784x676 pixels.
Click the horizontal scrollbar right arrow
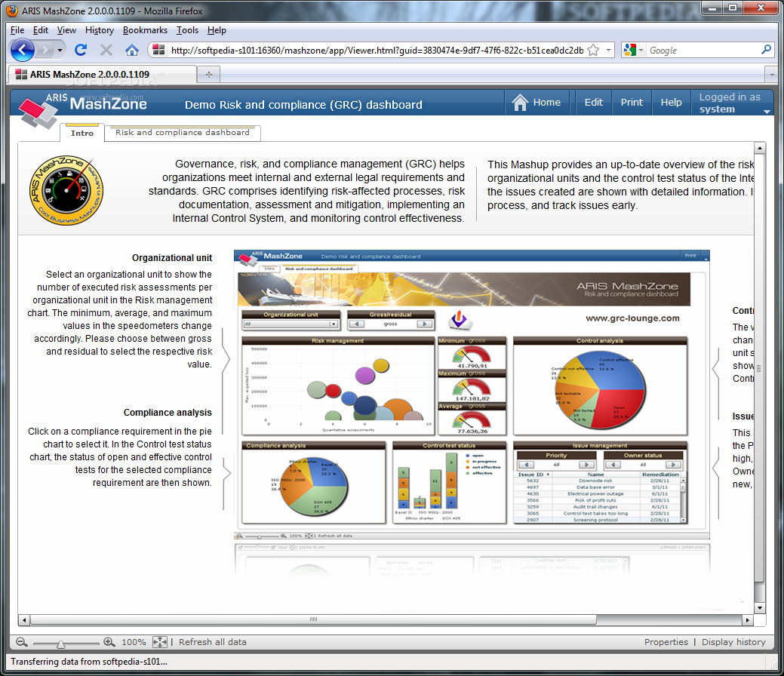pyautogui.click(x=748, y=620)
